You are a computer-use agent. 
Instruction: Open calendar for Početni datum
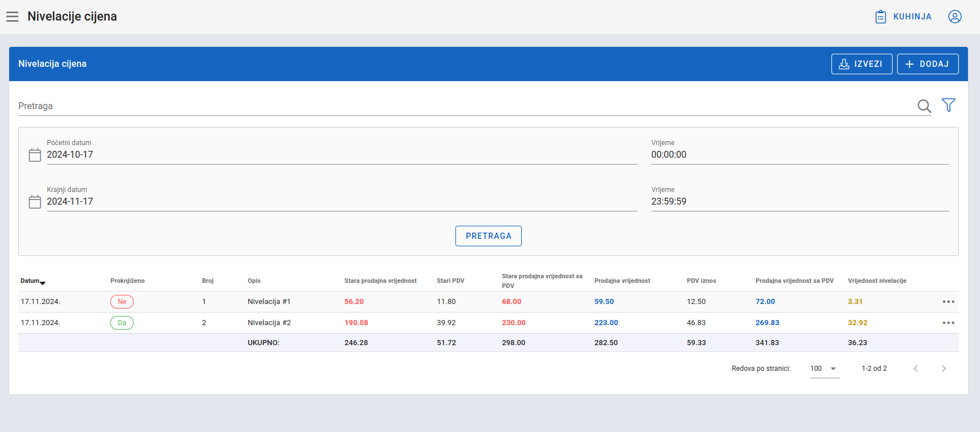pos(35,155)
